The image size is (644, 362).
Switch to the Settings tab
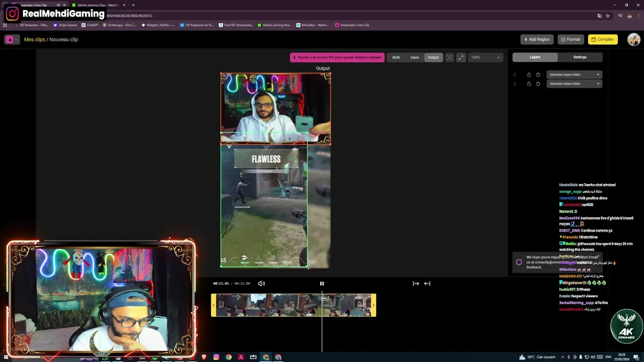pos(580,57)
